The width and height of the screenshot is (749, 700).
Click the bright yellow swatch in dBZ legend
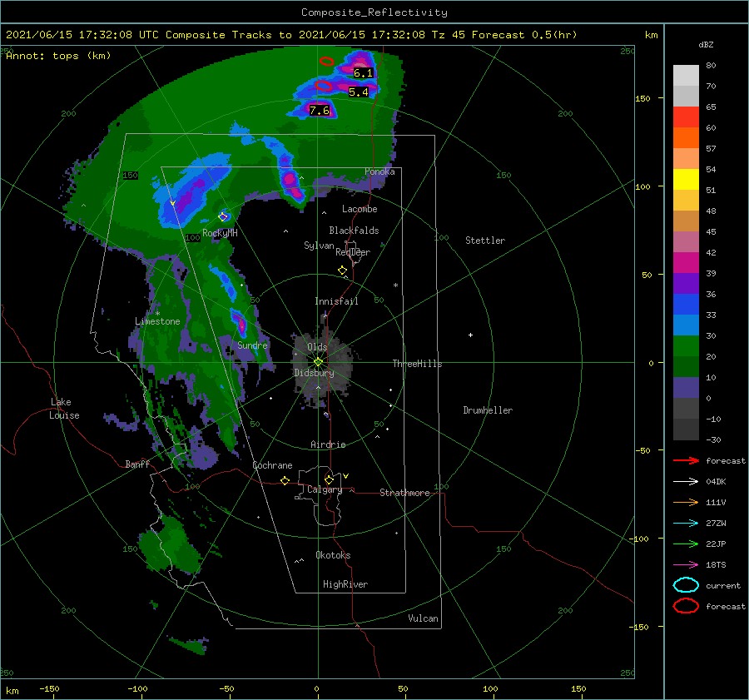click(686, 179)
